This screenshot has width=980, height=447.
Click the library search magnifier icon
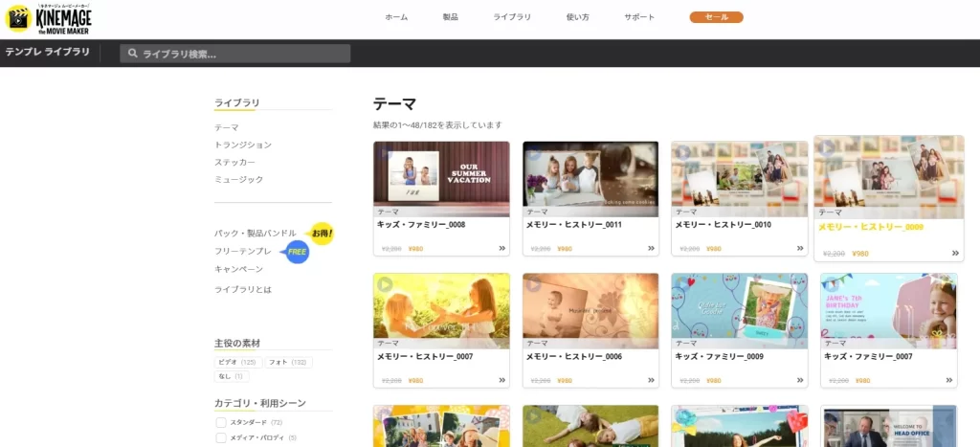[x=132, y=54]
